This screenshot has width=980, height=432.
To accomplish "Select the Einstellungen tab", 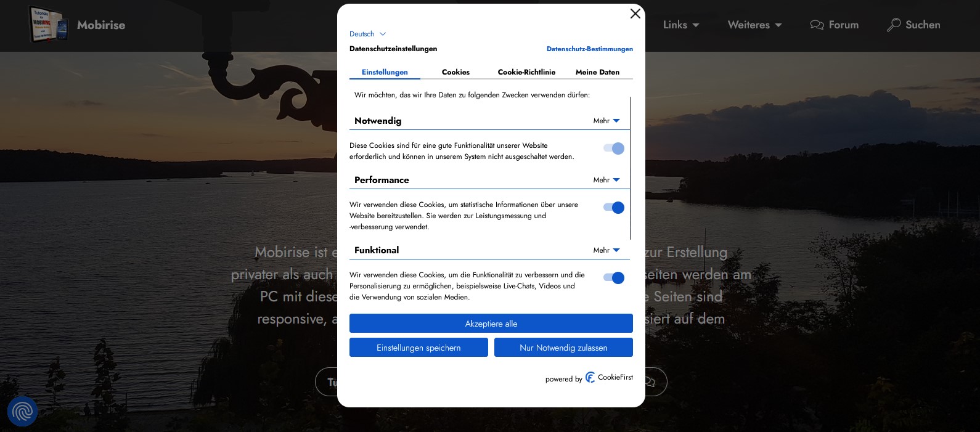I will tap(385, 72).
